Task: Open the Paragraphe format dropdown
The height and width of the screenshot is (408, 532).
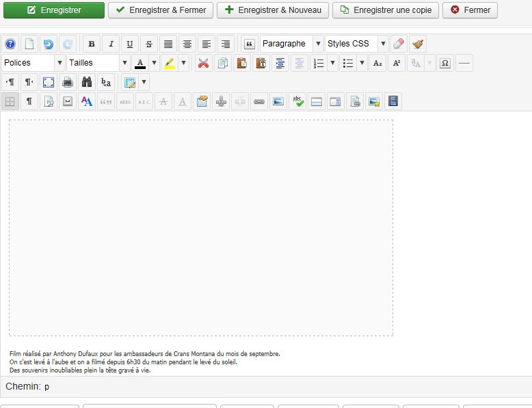Action: coord(292,44)
